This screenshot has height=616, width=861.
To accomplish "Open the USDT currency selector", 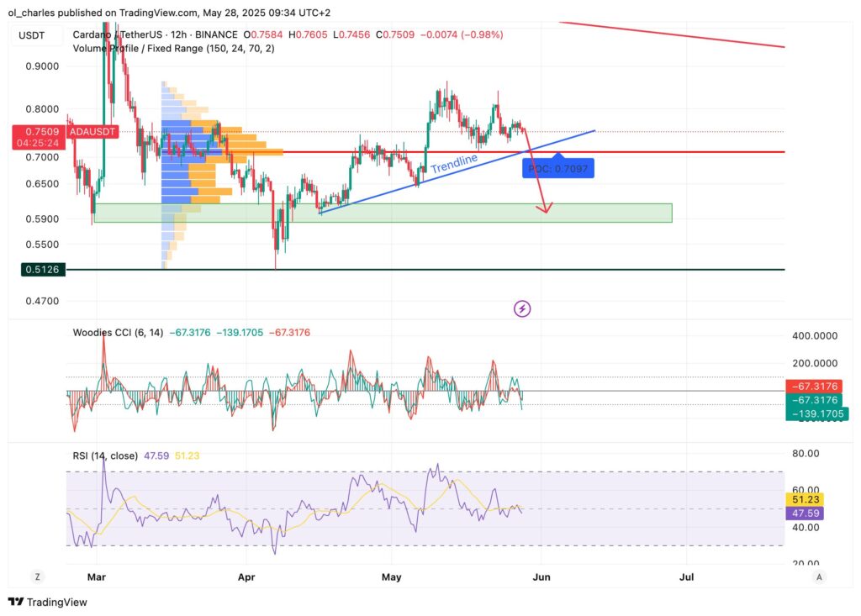I will pyautogui.click(x=34, y=34).
